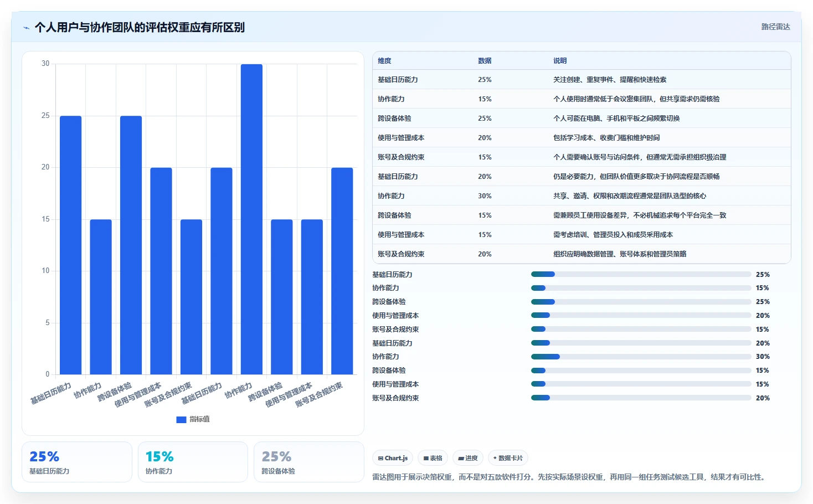
Task: Click the 15% 协作能力 progress bar
Action: click(x=641, y=288)
